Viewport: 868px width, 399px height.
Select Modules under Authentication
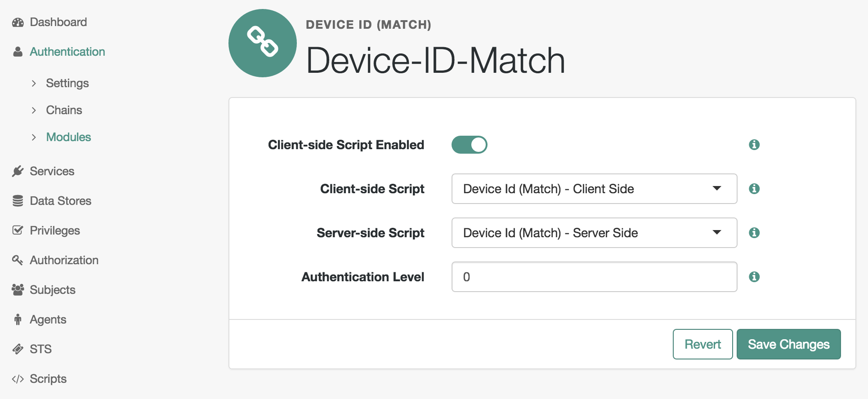[69, 137]
